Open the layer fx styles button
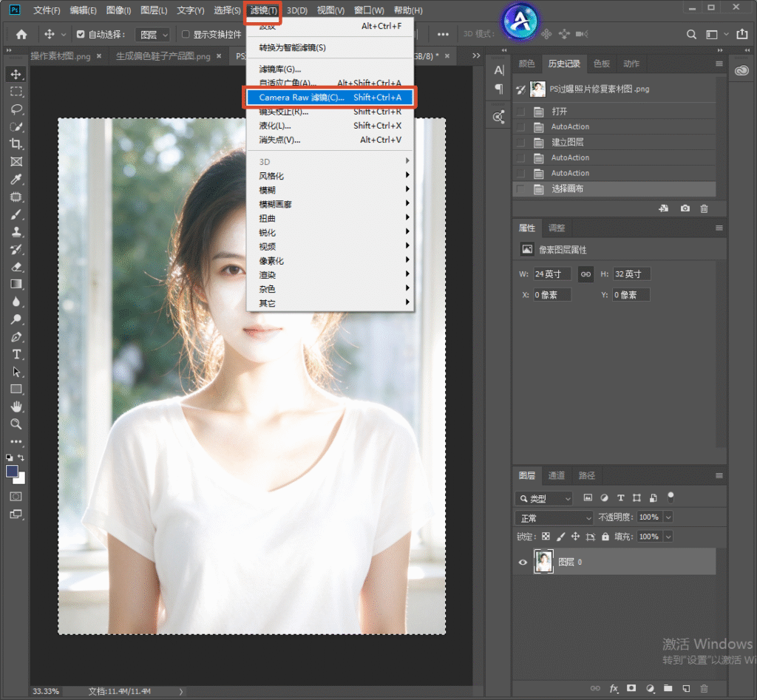757x700 pixels. pyautogui.click(x=614, y=688)
